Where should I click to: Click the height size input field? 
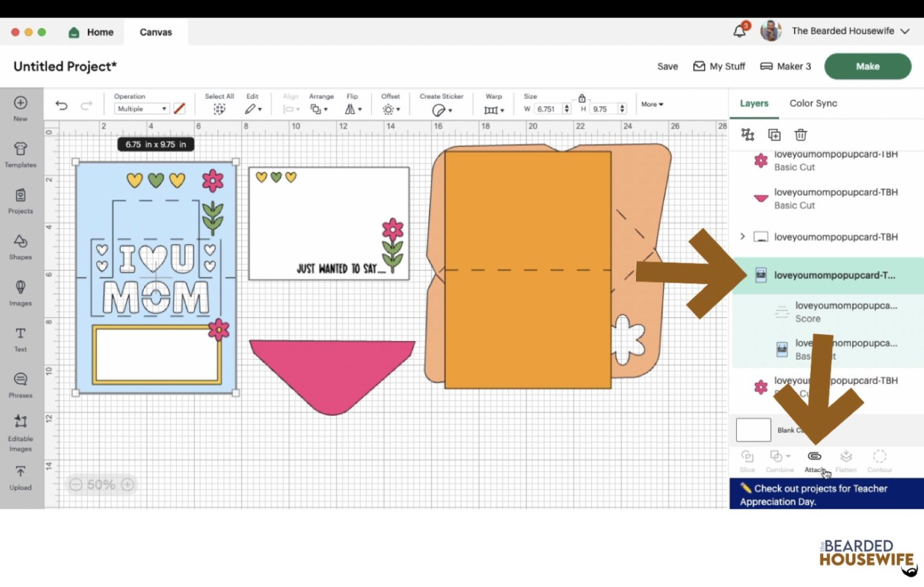click(x=603, y=109)
